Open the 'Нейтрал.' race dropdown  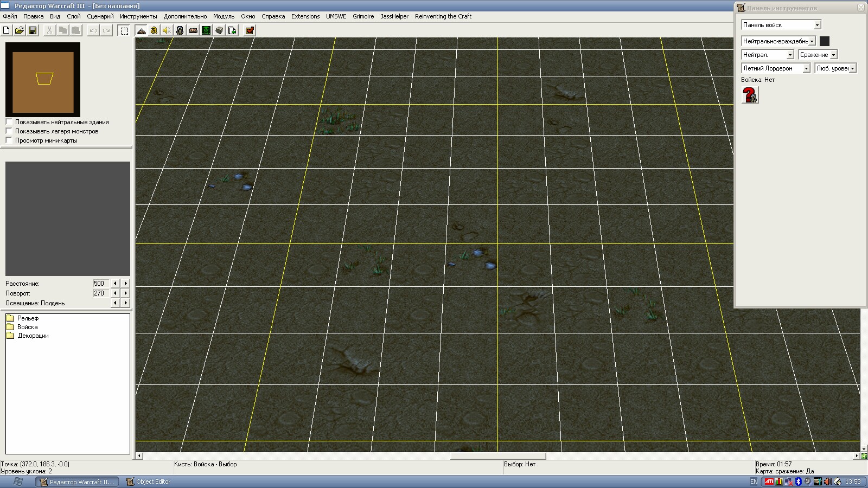[768, 55]
